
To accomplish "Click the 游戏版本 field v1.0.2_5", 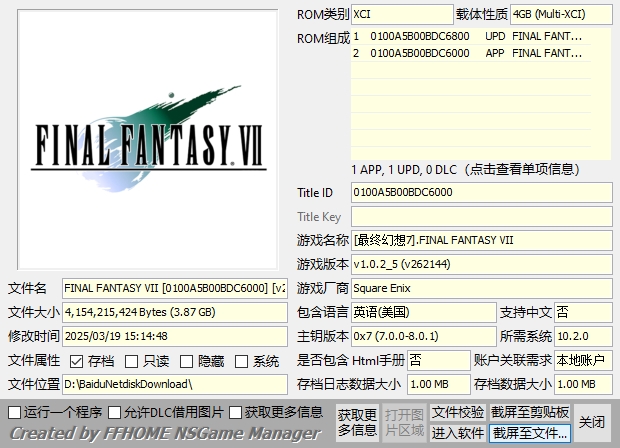I will tap(482, 264).
